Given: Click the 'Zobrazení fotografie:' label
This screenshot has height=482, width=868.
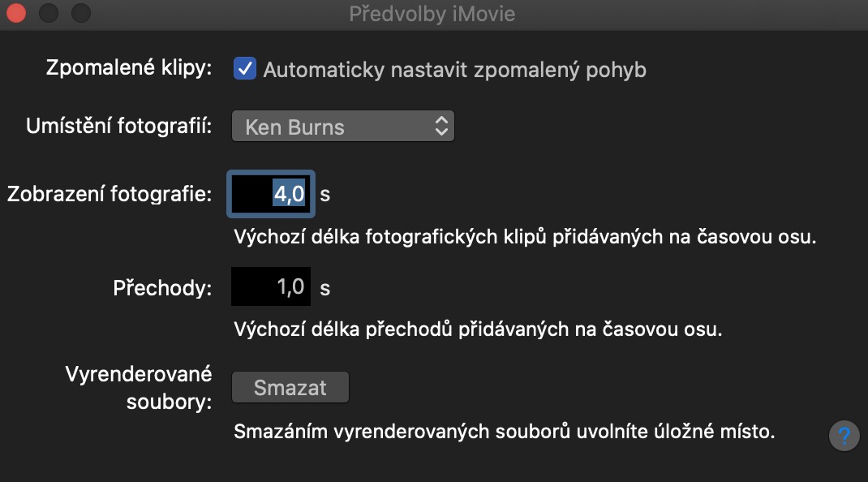Looking at the screenshot, I should (109, 194).
